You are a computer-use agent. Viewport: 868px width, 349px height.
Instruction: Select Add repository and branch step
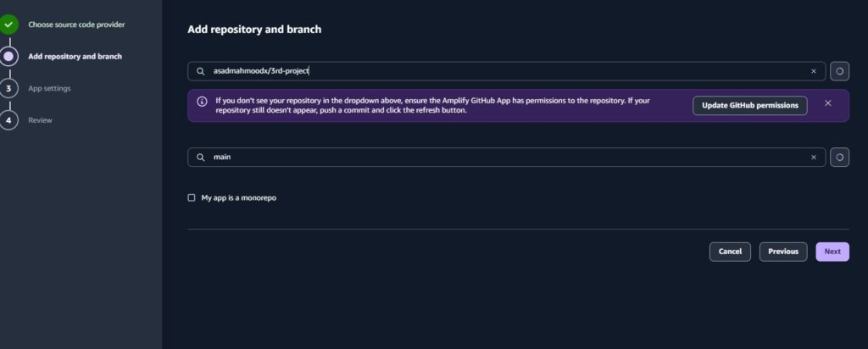pos(75,57)
